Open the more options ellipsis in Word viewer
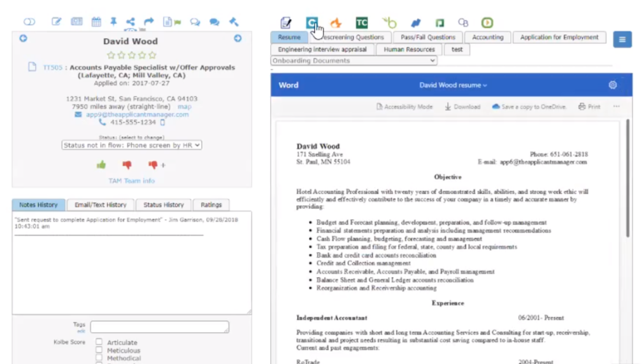The width and height of the screenshot is (644, 364). [x=617, y=106]
